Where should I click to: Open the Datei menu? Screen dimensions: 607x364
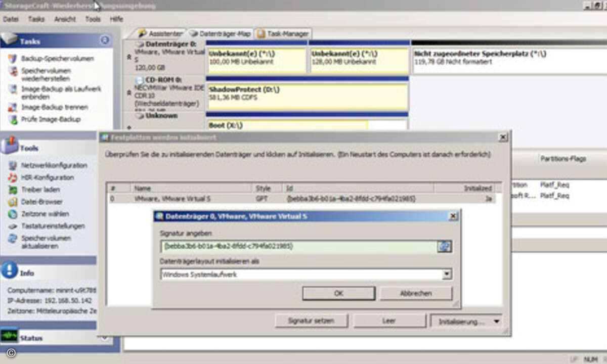[x=11, y=19]
